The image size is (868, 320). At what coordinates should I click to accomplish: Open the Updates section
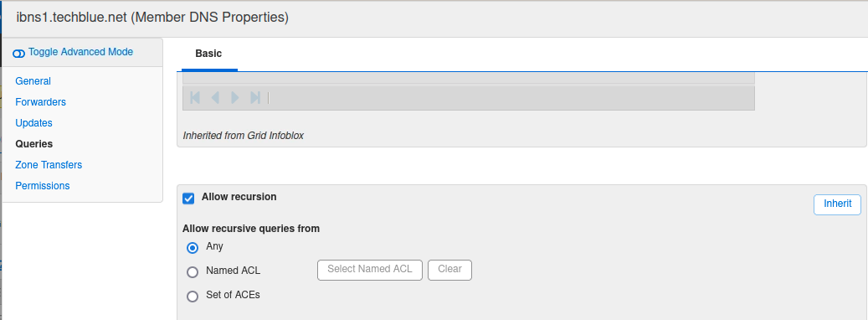[33, 123]
